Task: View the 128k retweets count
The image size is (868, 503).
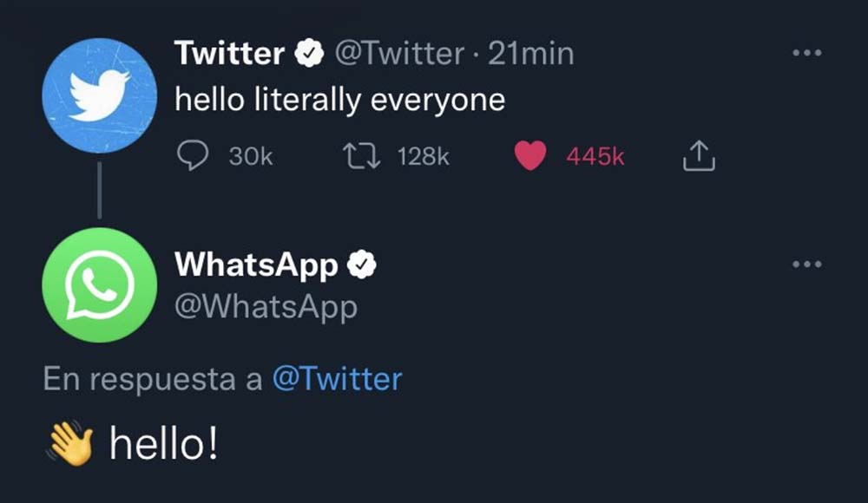Action: pyautogui.click(x=423, y=157)
